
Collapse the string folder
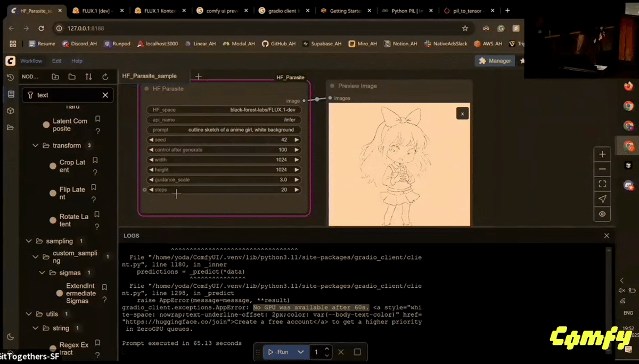tap(35, 328)
